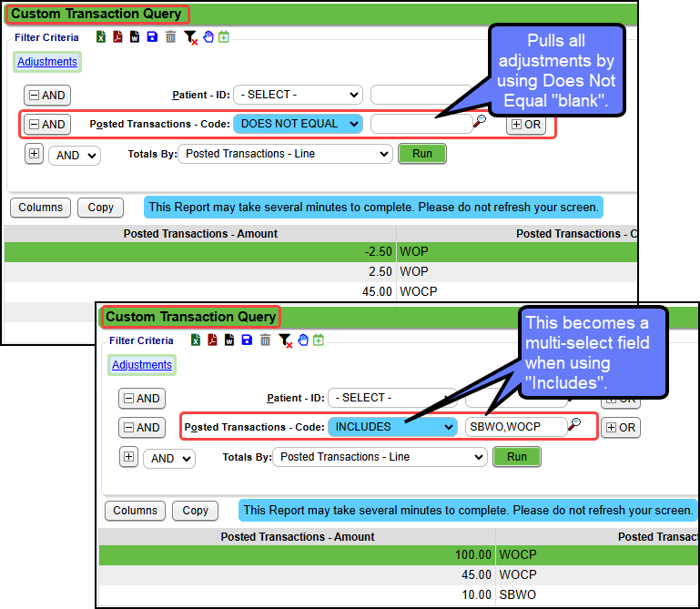
Task: Open the Adjustments link in lower window
Action: [x=142, y=365]
